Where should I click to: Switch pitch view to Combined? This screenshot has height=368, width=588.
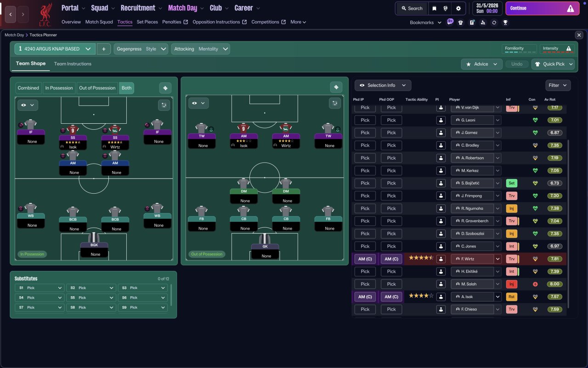click(x=28, y=88)
